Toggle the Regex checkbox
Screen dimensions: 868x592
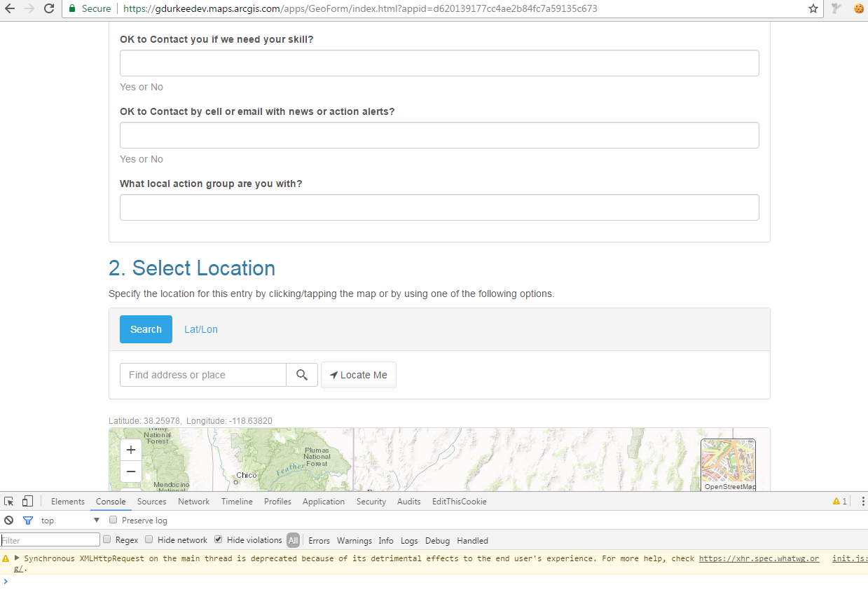click(x=107, y=540)
